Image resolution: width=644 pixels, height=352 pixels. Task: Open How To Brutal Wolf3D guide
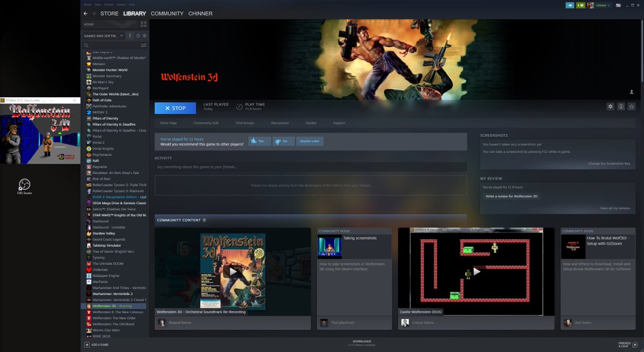click(598, 278)
